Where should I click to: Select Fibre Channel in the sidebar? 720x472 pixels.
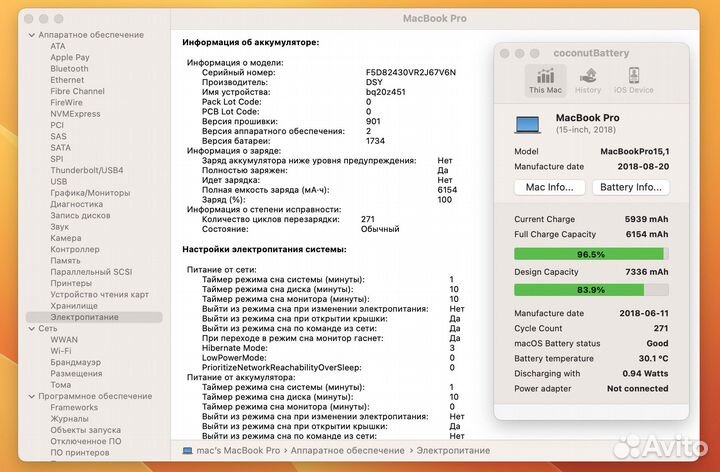tap(78, 91)
